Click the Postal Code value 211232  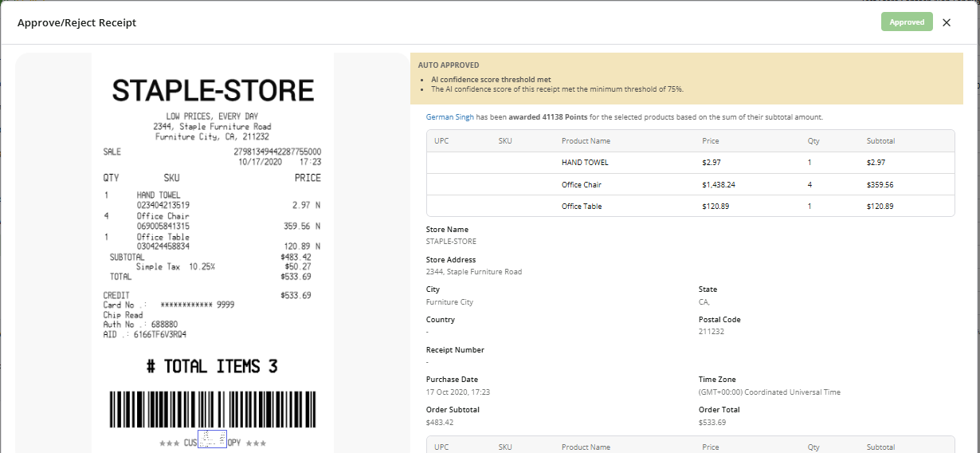pos(711,332)
